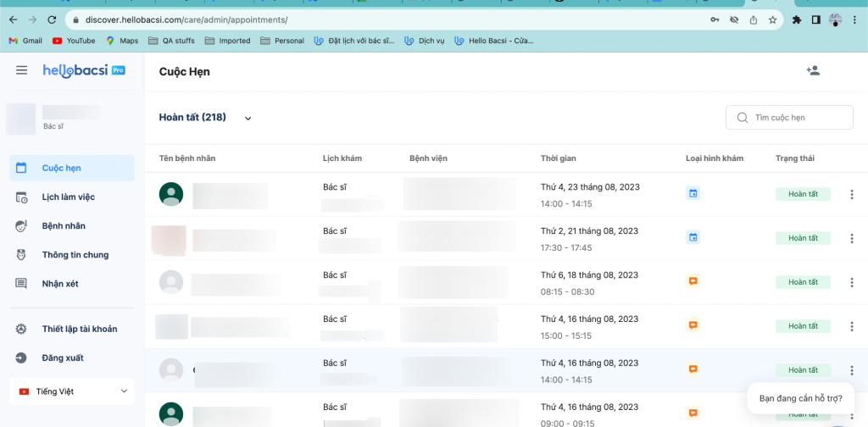Image resolution: width=868 pixels, height=427 pixels.
Task: Click the hamburger menu icon in the sidebar header
Action: pos(21,70)
